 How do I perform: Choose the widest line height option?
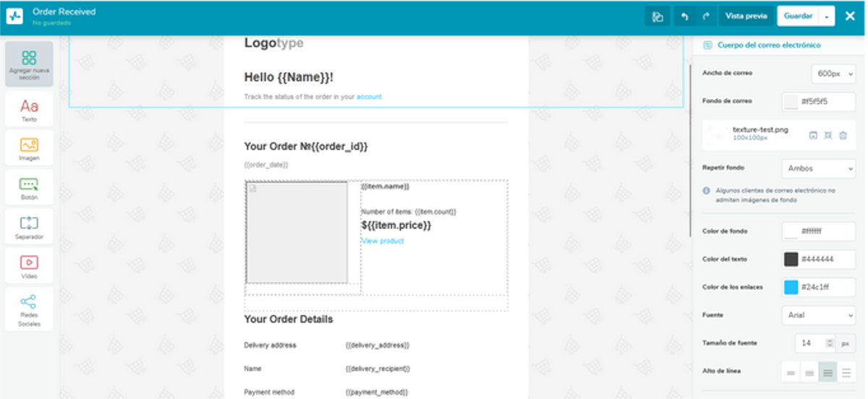(846, 372)
